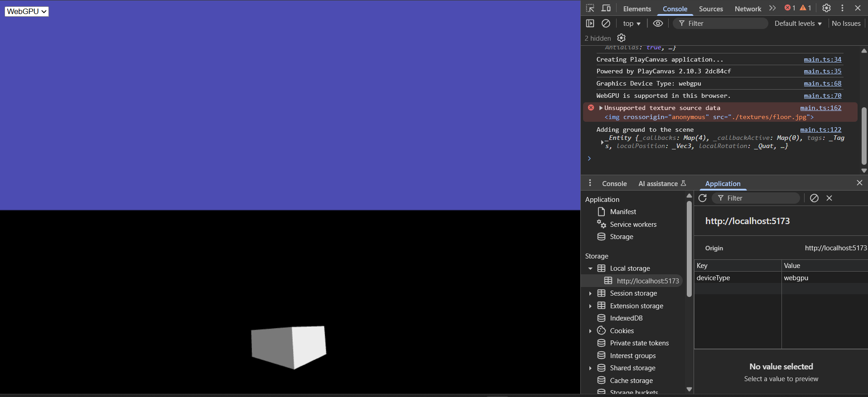This screenshot has height=397, width=868.
Task: Toggle the device toolbar icon
Action: [606, 8]
